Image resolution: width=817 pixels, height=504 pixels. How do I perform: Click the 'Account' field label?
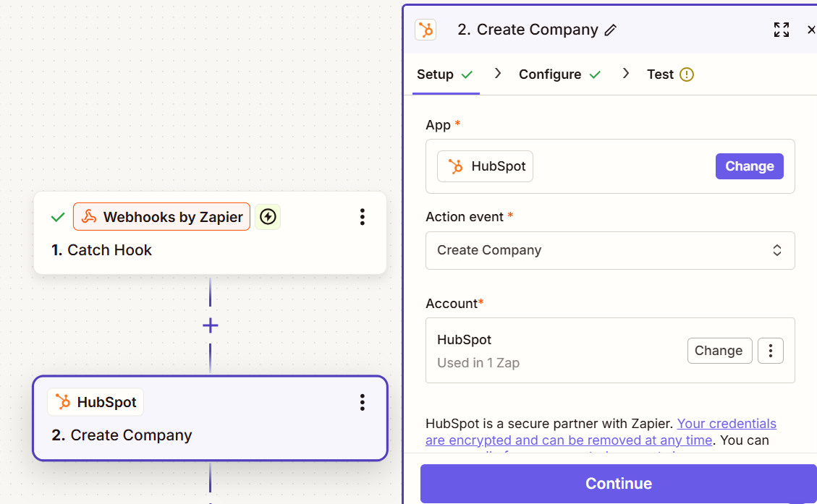[452, 304]
